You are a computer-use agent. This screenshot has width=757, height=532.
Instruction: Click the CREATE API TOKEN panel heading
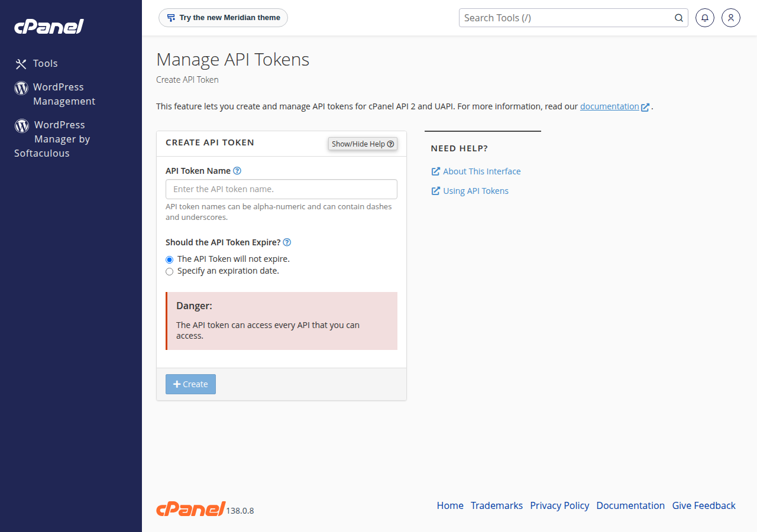[x=210, y=142]
